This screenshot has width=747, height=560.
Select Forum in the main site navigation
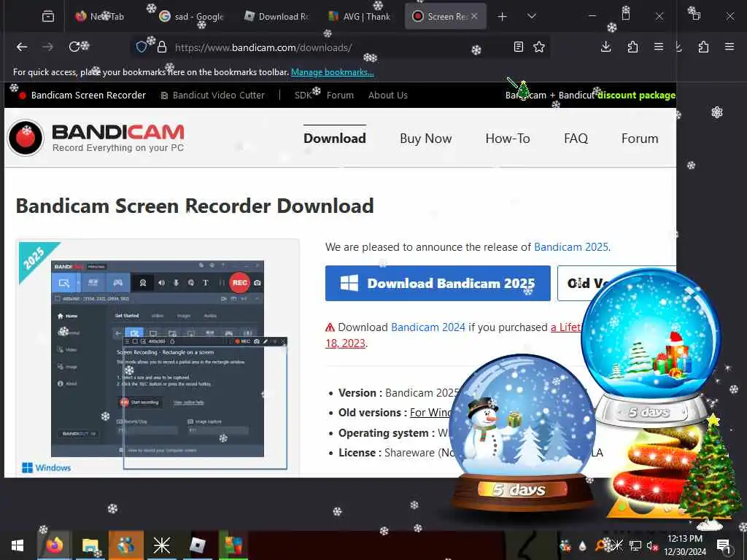[x=639, y=139]
